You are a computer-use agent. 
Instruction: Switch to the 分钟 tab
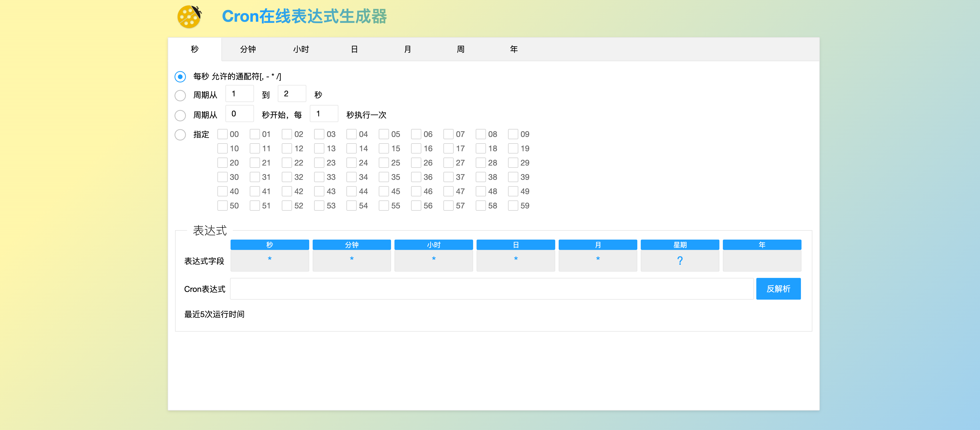pyautogui.click(x=248, y=49)
